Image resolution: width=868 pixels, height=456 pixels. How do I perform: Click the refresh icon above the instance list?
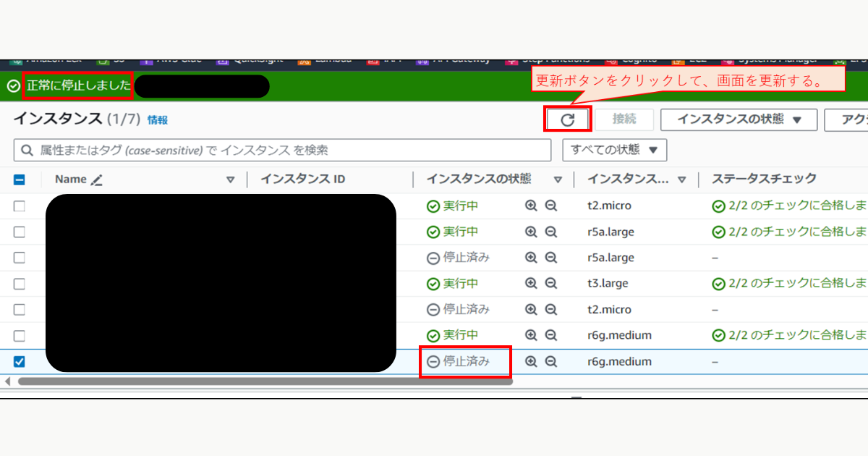568,119
